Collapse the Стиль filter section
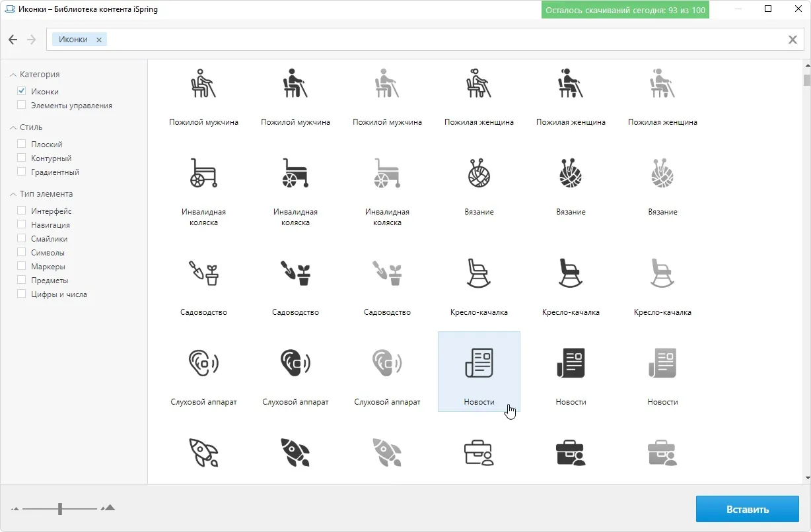Image resolution: width=811 pixels, height=532 pixels. tap(13, 127)
